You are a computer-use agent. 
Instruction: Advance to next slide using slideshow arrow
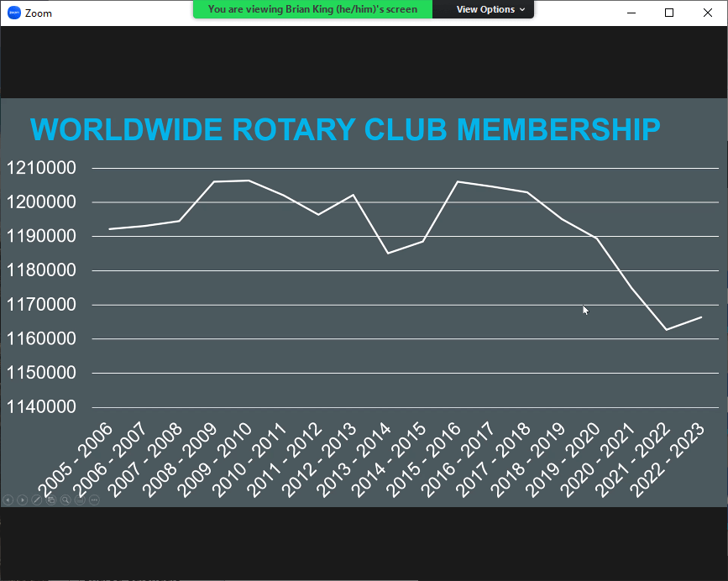[23, 500]
